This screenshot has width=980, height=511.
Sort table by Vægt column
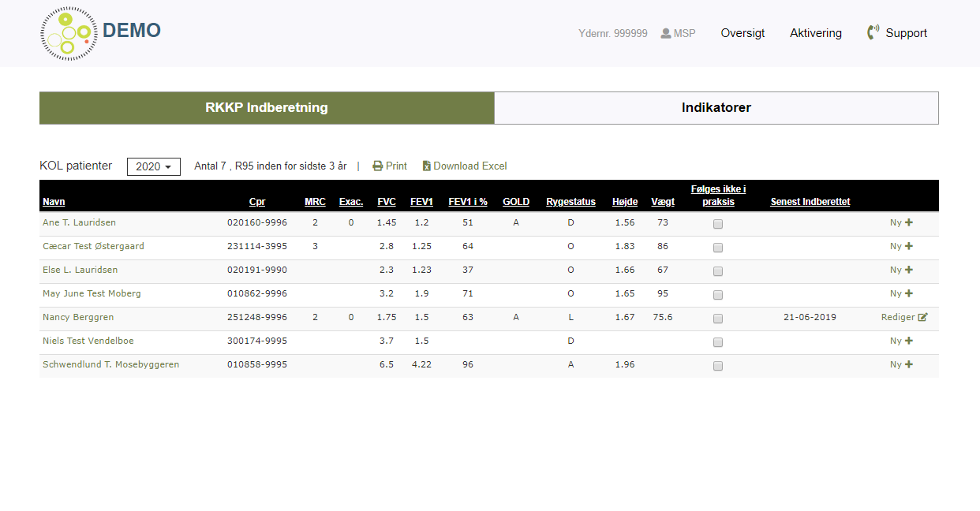663,202
